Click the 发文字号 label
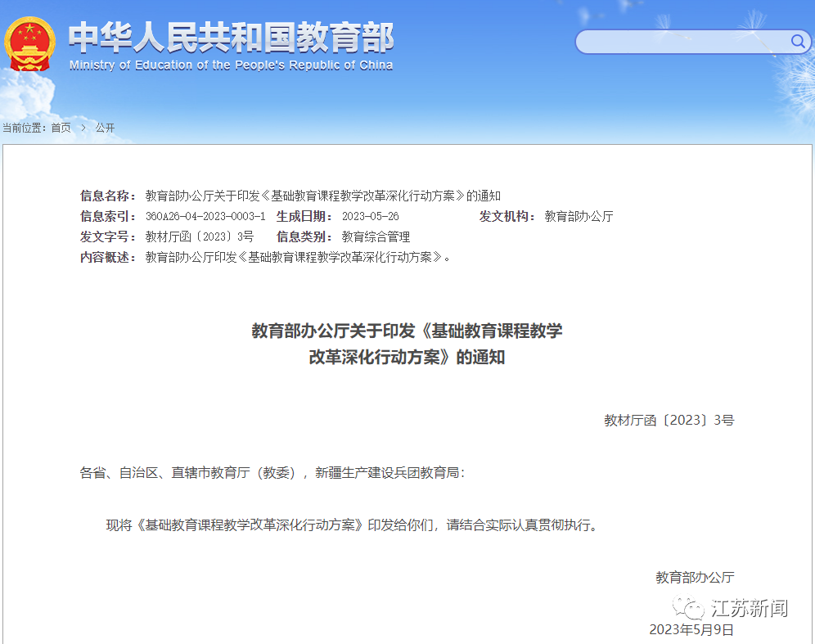The height and width of the screenshot is (644, 815). [x=108, y=237]
